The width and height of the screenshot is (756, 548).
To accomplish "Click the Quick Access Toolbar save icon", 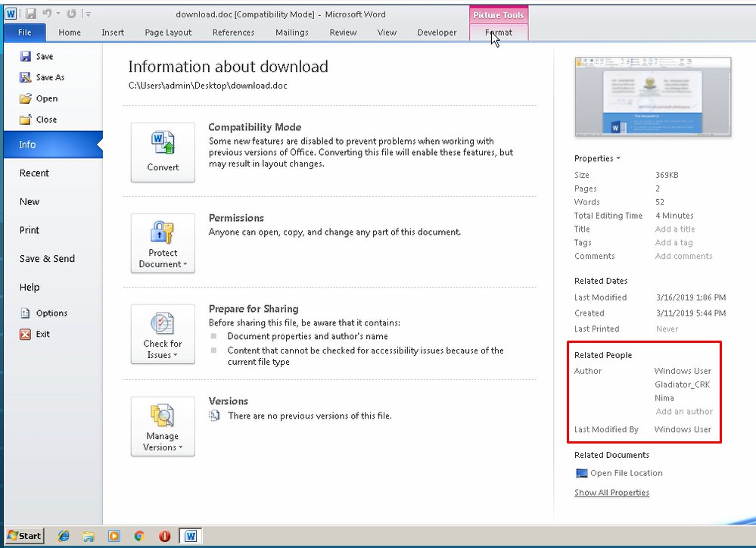I will tap(31, 14).
